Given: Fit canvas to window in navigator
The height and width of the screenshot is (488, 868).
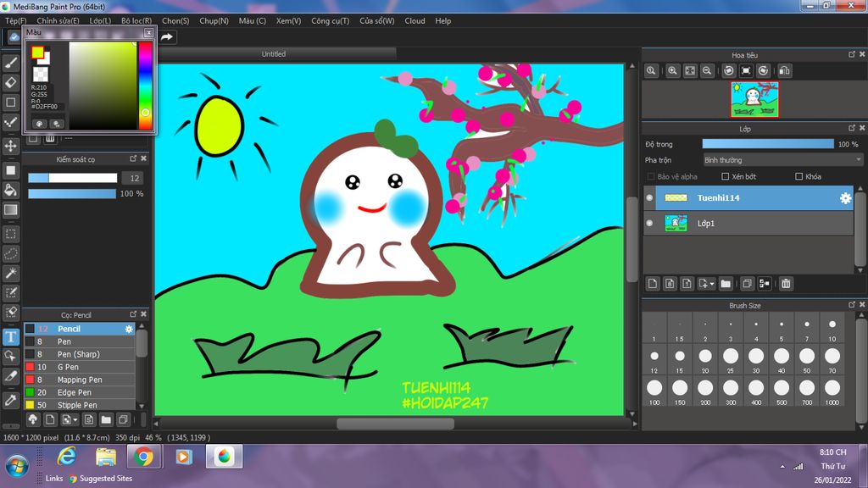Looking at the screenshot, I should coord(690,71).
